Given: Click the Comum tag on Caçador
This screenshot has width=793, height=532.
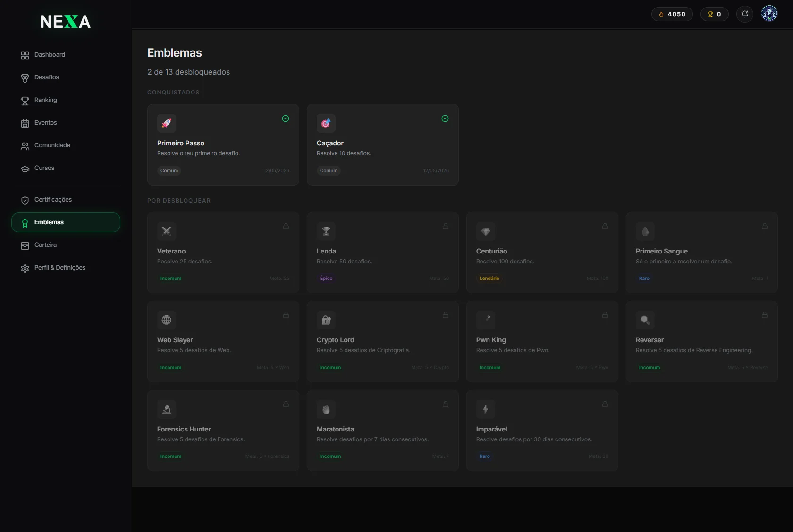Looking at the screenshot, I should coord(329,171).
